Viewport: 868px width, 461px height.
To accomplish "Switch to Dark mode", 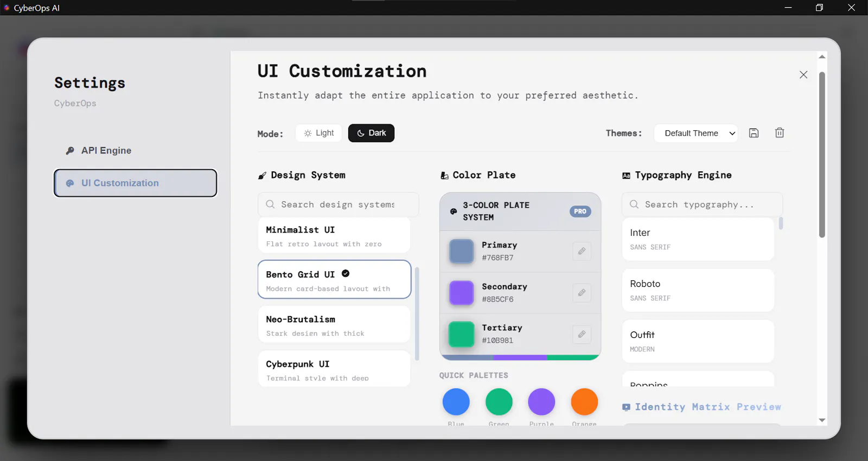I will tap(371, 133).
